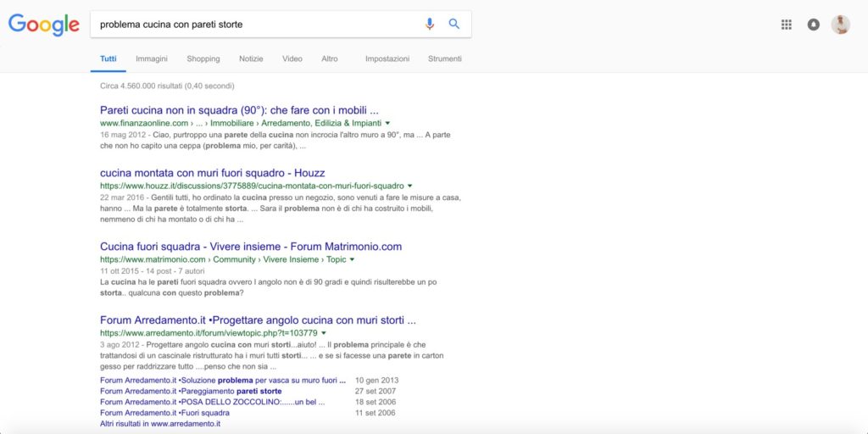Viewport: 868px width, 434px height.
Task: Open 'Progettare angolo cucina con muri storti' result
Action: (x=258, y=320)
